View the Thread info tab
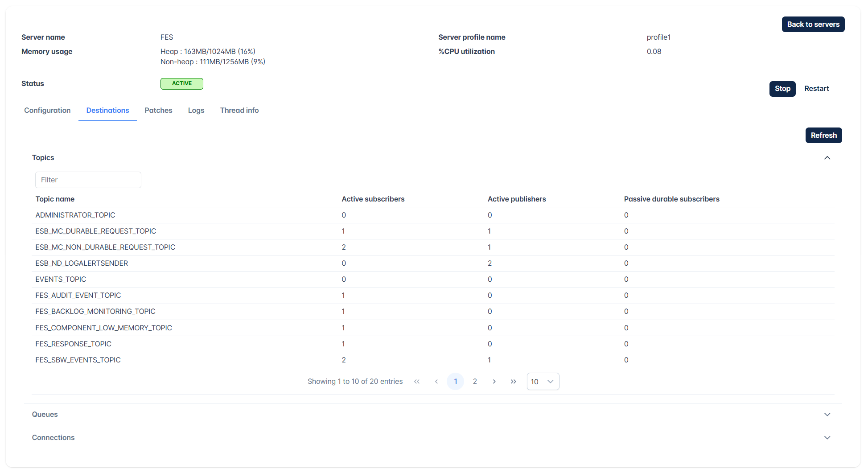 click(x=239, y=111)
